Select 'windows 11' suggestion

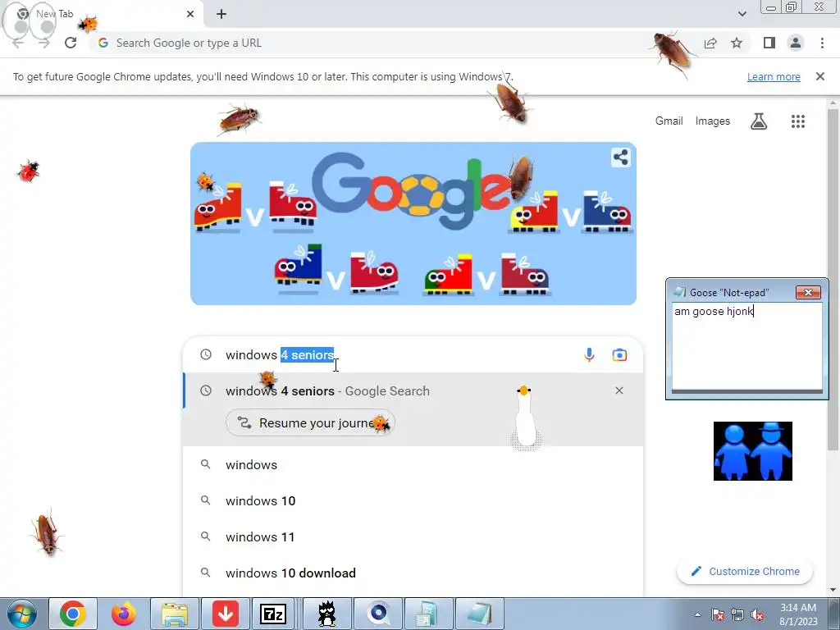[413, 536]
